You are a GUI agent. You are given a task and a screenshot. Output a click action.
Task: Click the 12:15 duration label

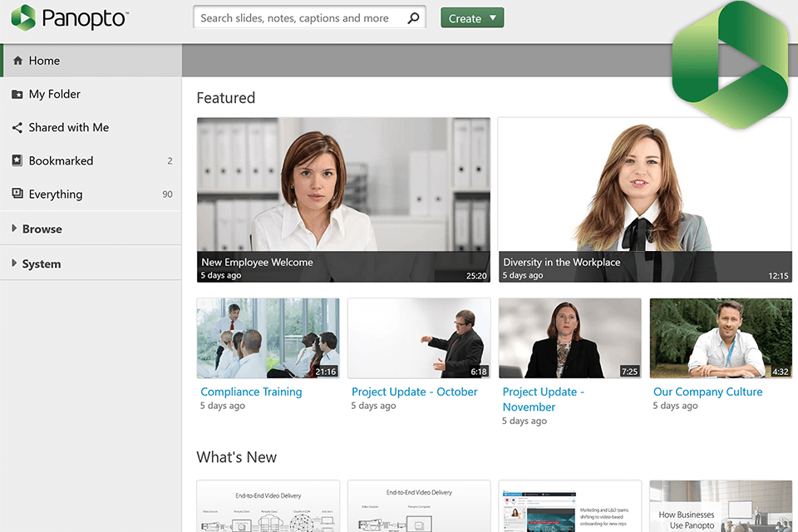[x=778, y=276]
